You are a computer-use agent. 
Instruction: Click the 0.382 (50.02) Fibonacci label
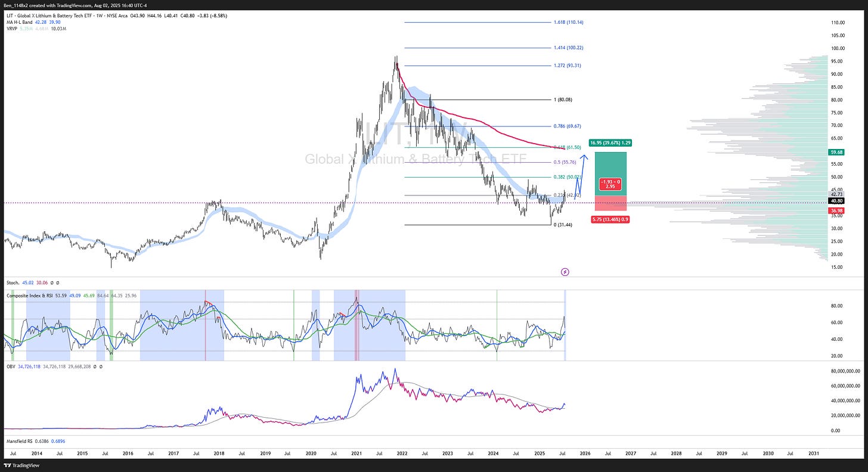pos(568,177)
